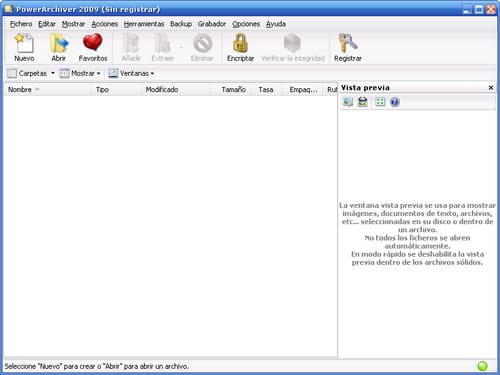
Task: Maximize the PowerArchiver window
Action: click(x=479, y=9)
